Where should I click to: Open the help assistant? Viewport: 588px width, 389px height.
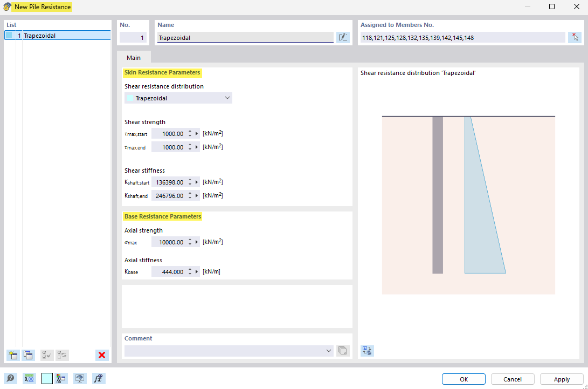click(11, 378)
